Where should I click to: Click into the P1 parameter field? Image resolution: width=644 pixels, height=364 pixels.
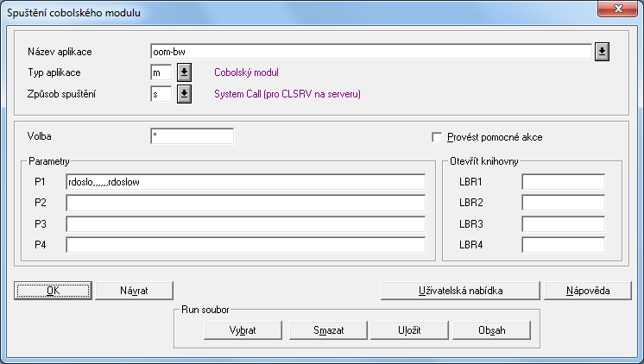(245, 182)
